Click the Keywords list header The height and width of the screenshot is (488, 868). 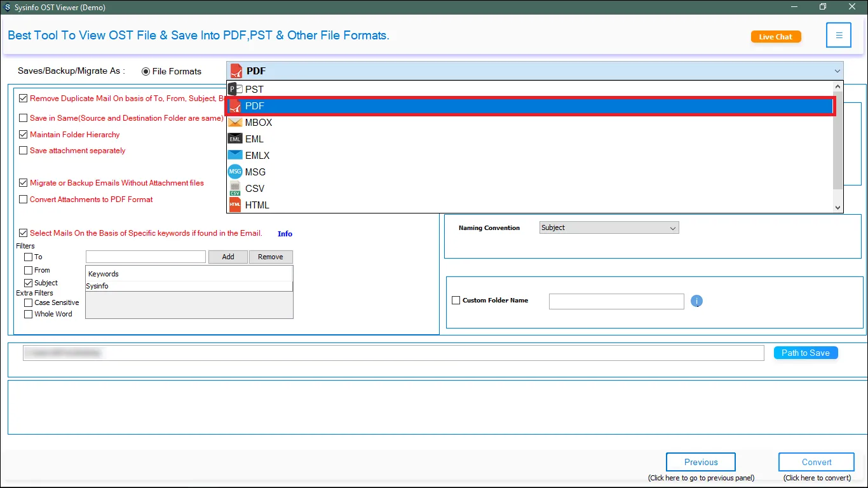[189, 274]
